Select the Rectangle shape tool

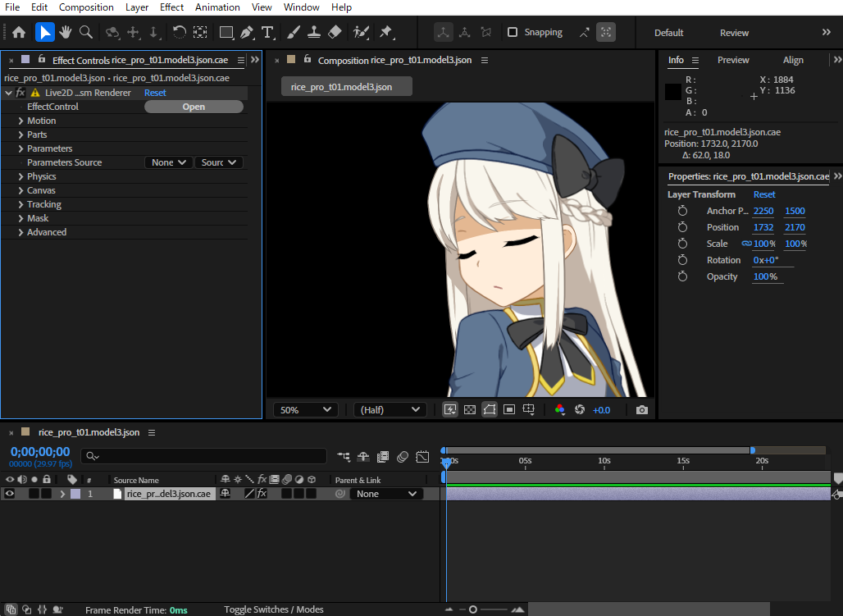click(x=226, y=33)
